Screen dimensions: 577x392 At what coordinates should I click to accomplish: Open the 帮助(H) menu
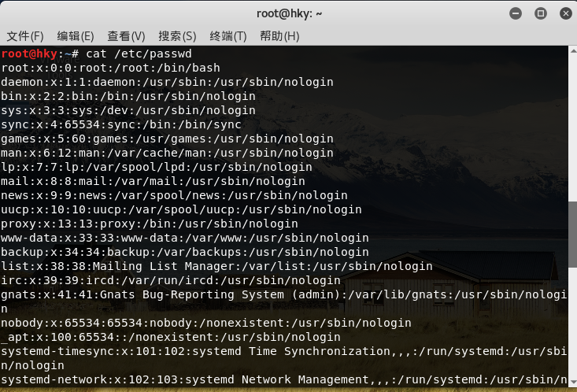(279, 36)
